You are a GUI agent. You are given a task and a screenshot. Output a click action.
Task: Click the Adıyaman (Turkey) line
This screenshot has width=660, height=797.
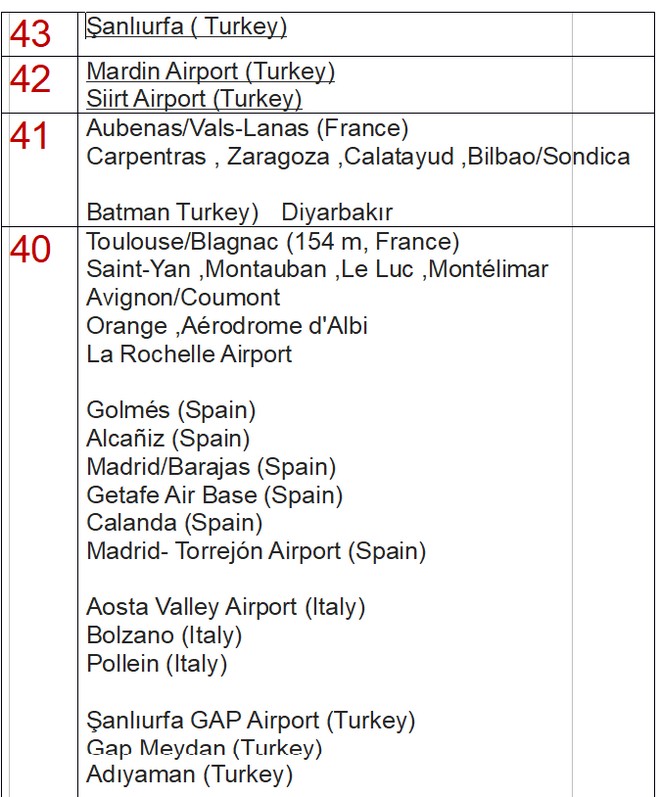click(x=189, y=775)
